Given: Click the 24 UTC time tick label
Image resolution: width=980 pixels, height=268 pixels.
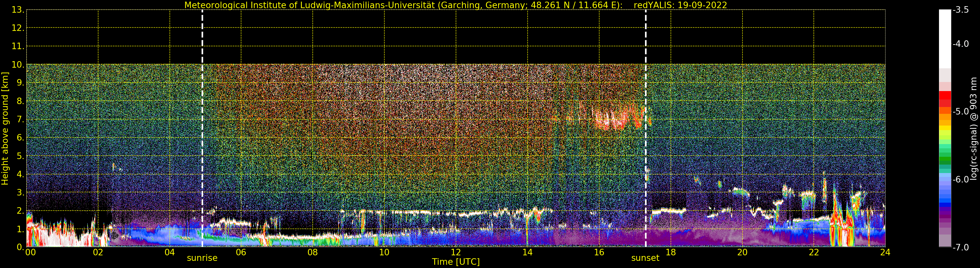Looking at the screenshot, I should tap(885, 252).
